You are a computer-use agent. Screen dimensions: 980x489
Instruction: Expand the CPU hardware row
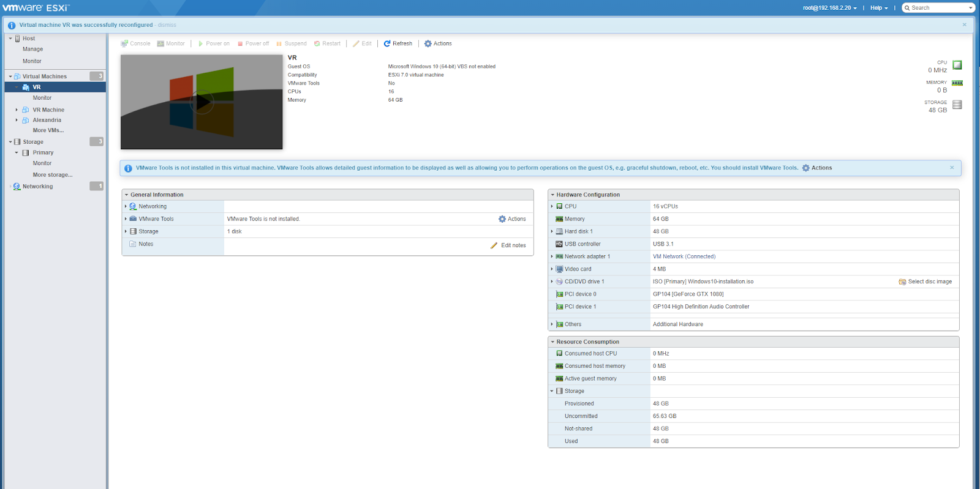pyautogui.click(x=552, y=207)
